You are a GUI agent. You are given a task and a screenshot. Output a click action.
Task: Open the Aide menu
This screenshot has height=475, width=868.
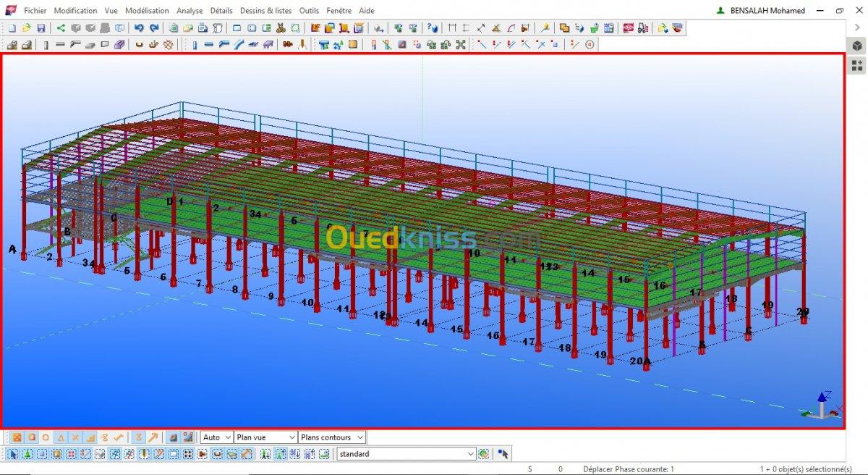pos(367,11)
